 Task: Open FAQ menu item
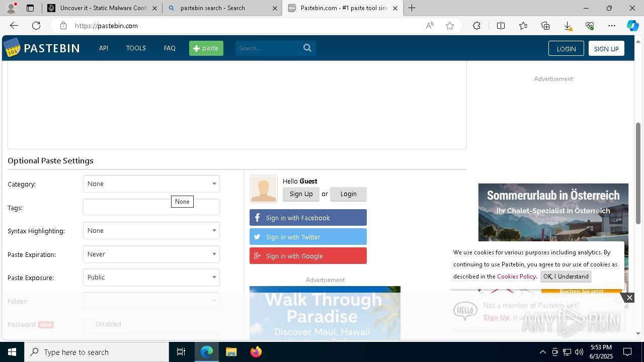170,48
